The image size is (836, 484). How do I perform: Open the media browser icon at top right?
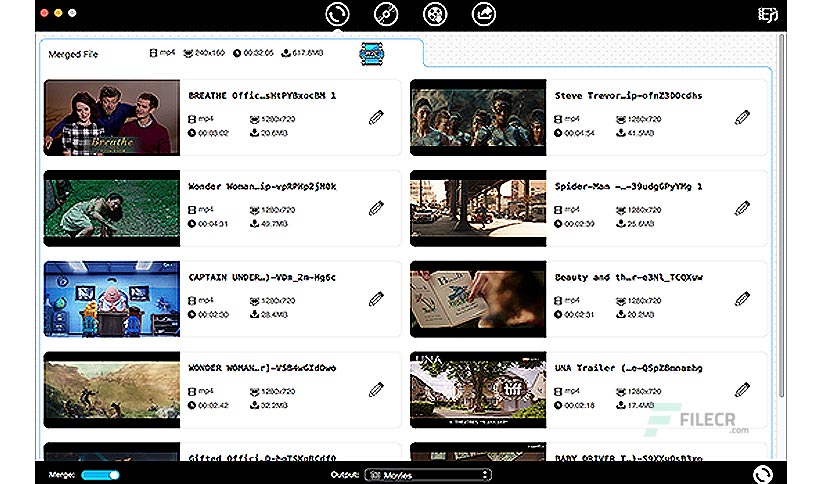coord(768,14)
